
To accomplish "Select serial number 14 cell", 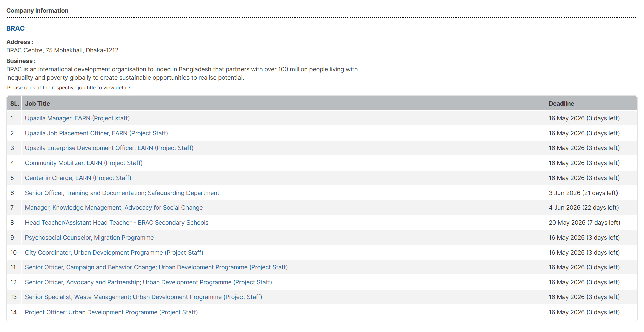I will click(x=13, y=312).
